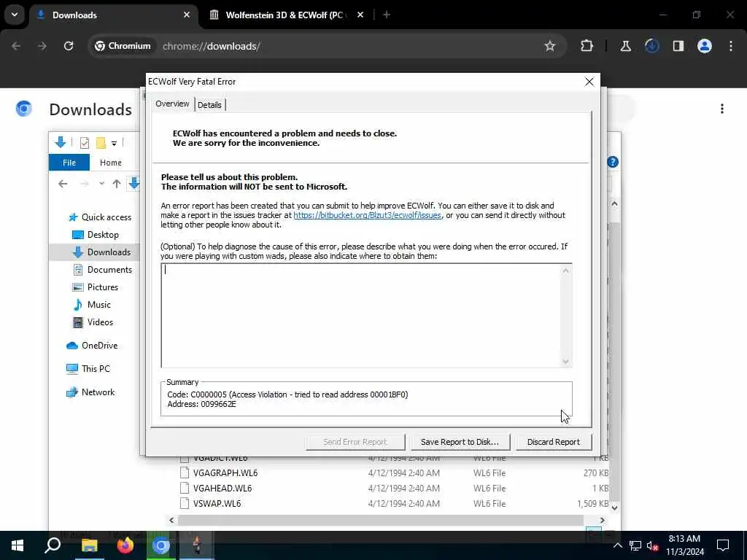Open File Explorer from taskbar
The image size is (747, 560).
[x=89, y=545]
